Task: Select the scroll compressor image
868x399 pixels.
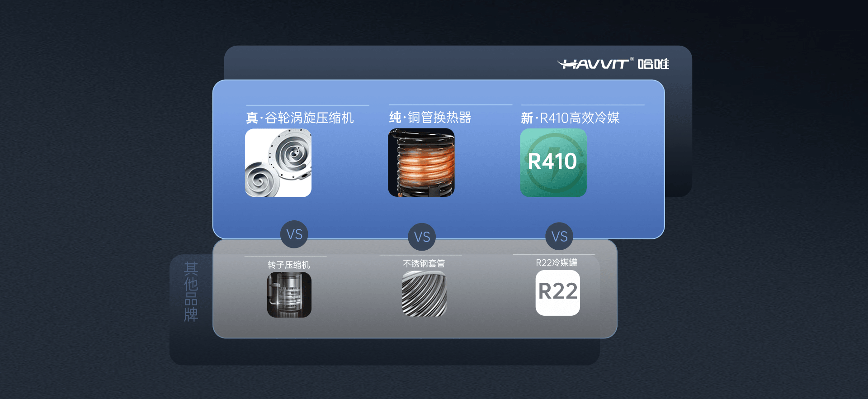Action: point(278,163)
